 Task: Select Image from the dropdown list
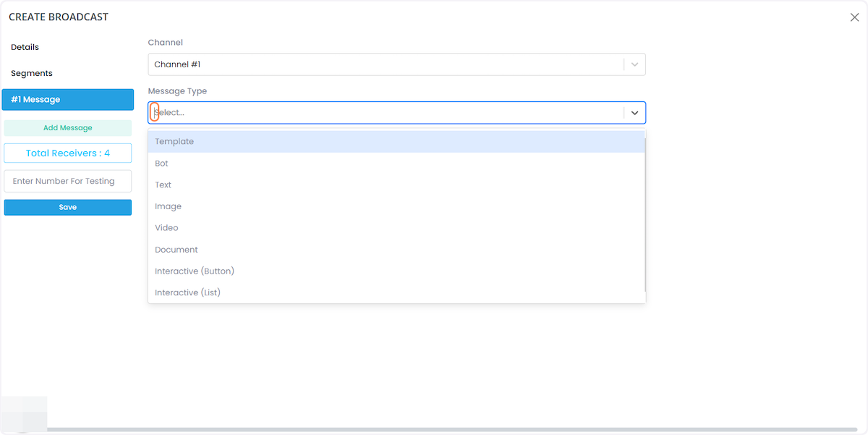[396, 206]
